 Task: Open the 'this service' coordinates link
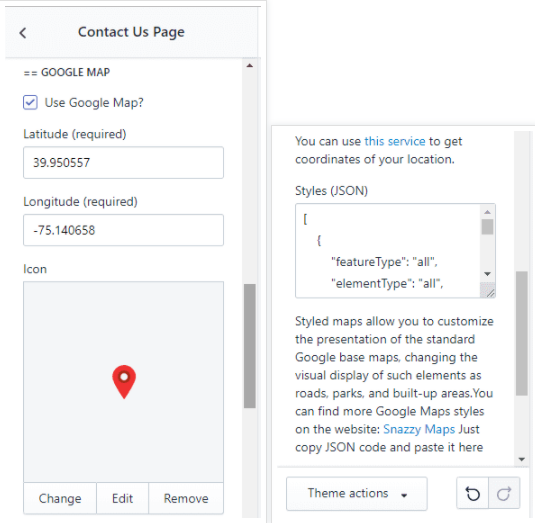[395, 141]
